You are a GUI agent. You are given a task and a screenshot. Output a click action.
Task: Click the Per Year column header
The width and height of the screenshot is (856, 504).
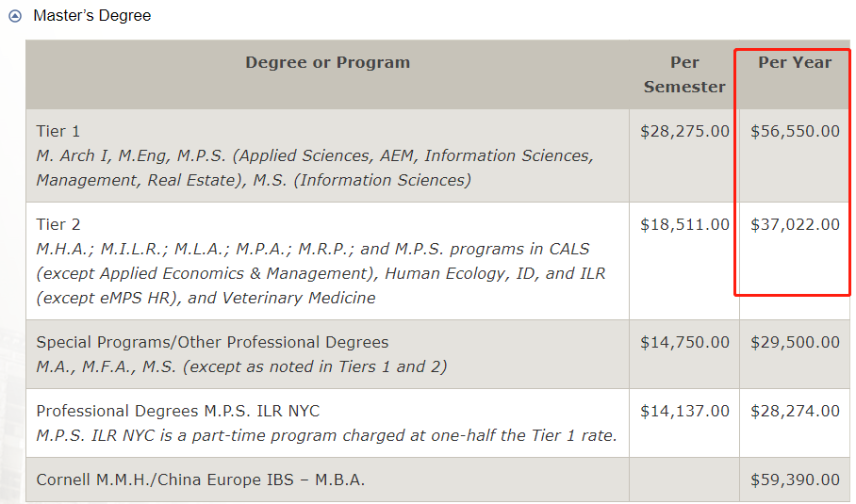click(x=795, y=62)
